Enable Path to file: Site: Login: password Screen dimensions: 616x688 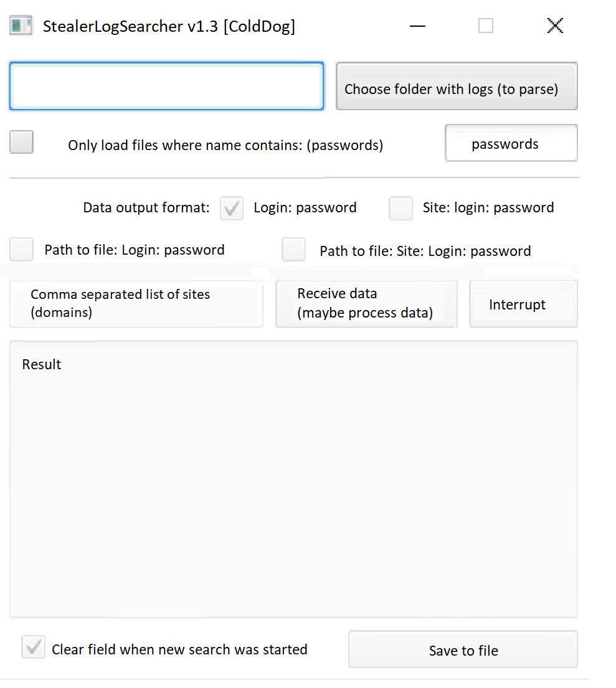click(293, 250)
